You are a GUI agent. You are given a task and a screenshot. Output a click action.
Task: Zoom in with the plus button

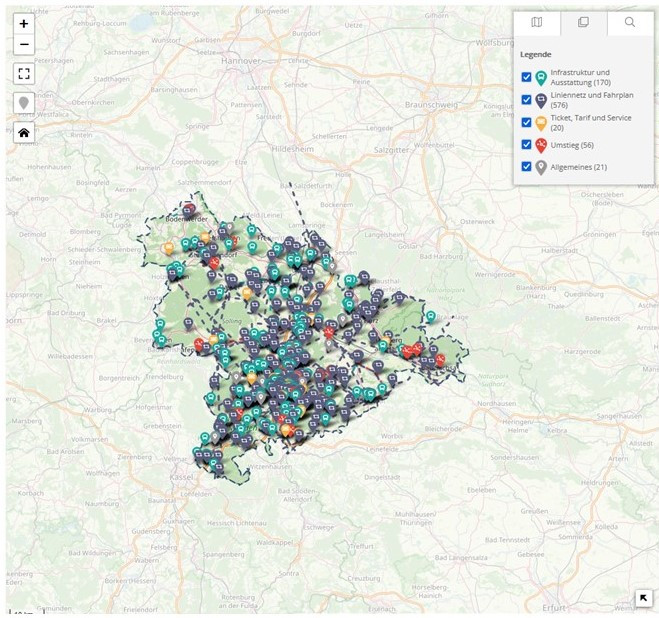[x=24, y=24]
